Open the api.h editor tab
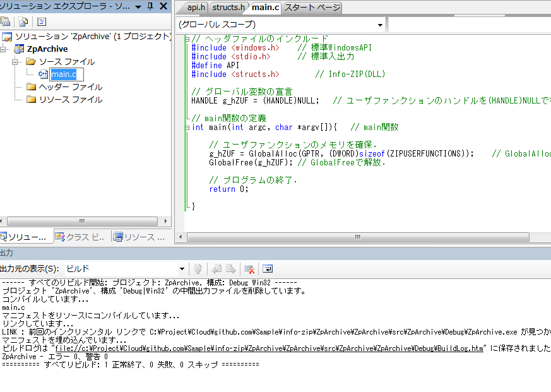The image size is (551, 392). pos(196,8)
